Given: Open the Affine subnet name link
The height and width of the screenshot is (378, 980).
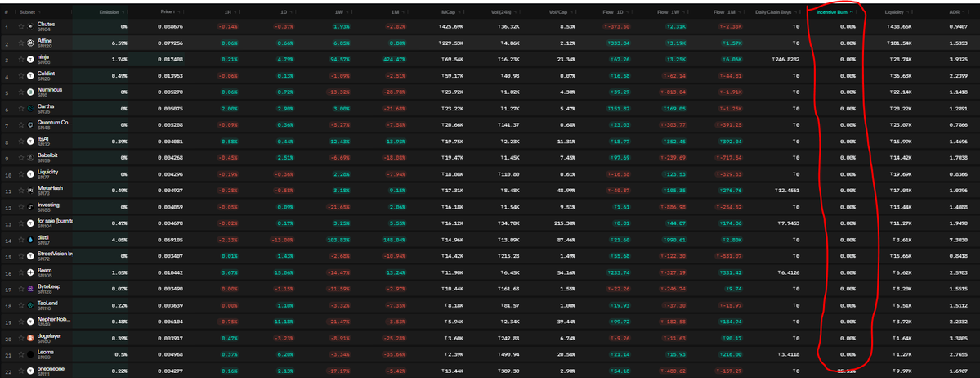Looking at the screenshot, I should pos(45,40).
